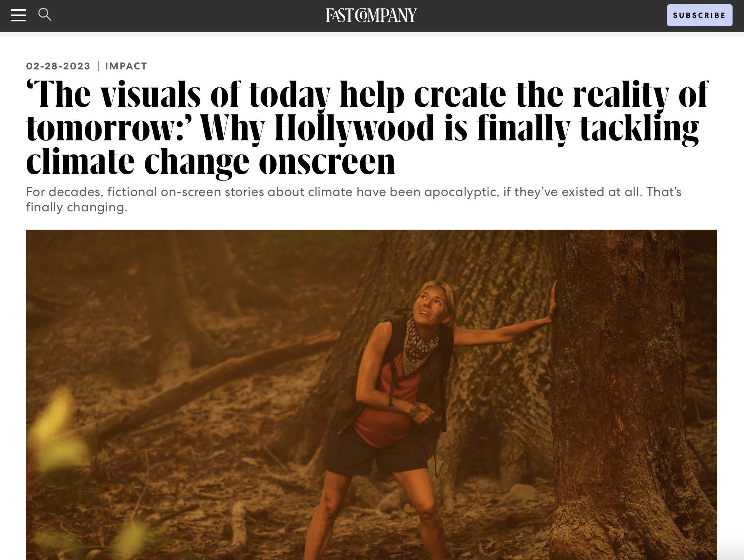Click the 02-28-2023 publication date
Image resolution: width=744 pixels, height=560 pixels.
[58, 66]
